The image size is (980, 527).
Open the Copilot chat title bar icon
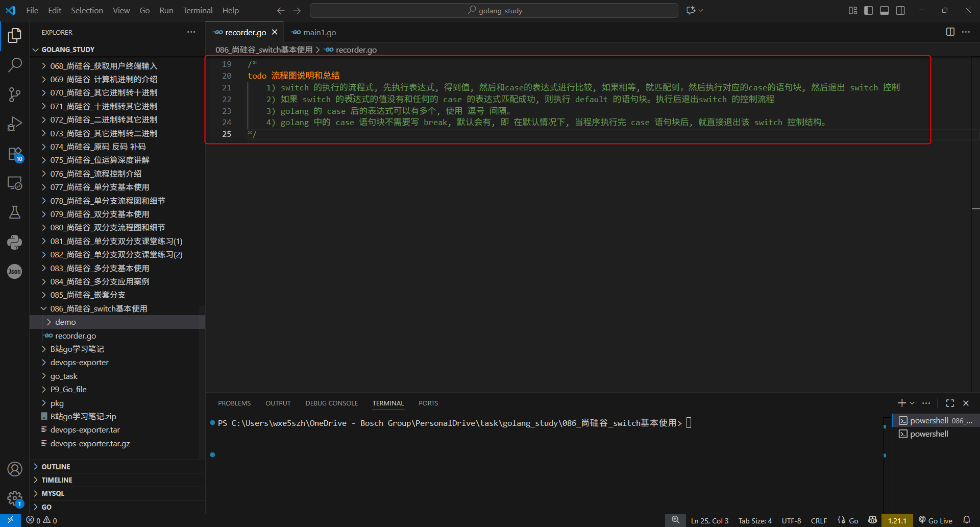[691, 11]
